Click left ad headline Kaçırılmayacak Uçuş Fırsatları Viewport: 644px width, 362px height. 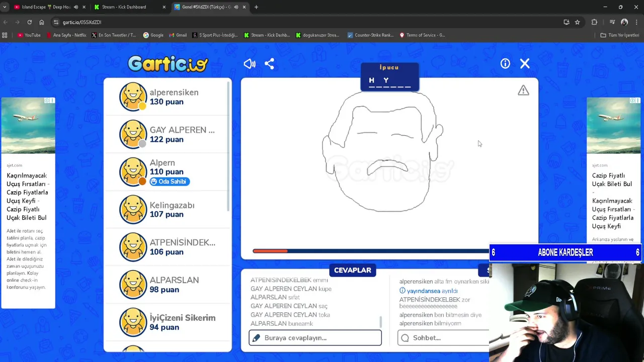27,197
